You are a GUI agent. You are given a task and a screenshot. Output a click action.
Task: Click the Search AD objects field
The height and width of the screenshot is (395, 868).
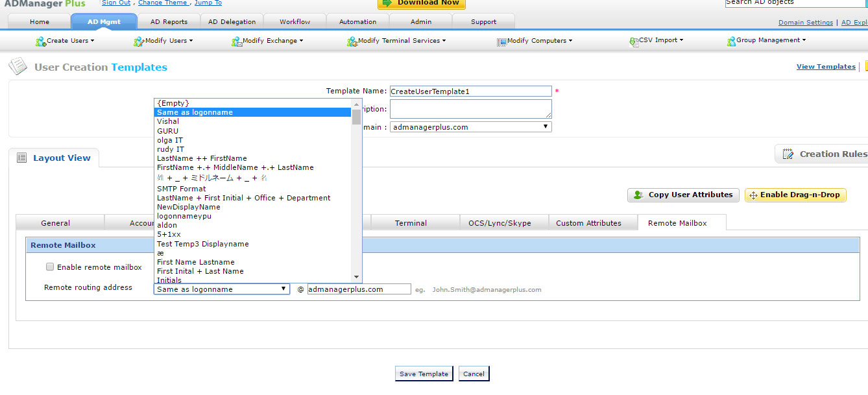(x=795, y=3)
